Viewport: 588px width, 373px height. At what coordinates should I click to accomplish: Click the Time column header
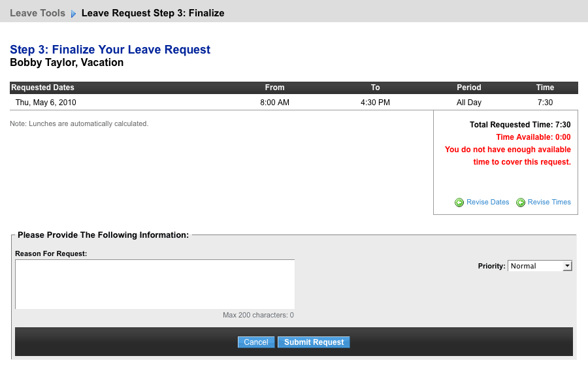click(545, 88)
